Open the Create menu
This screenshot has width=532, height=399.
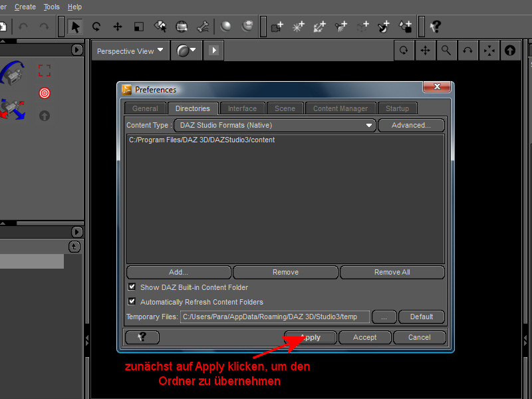[x=25, y=7]
